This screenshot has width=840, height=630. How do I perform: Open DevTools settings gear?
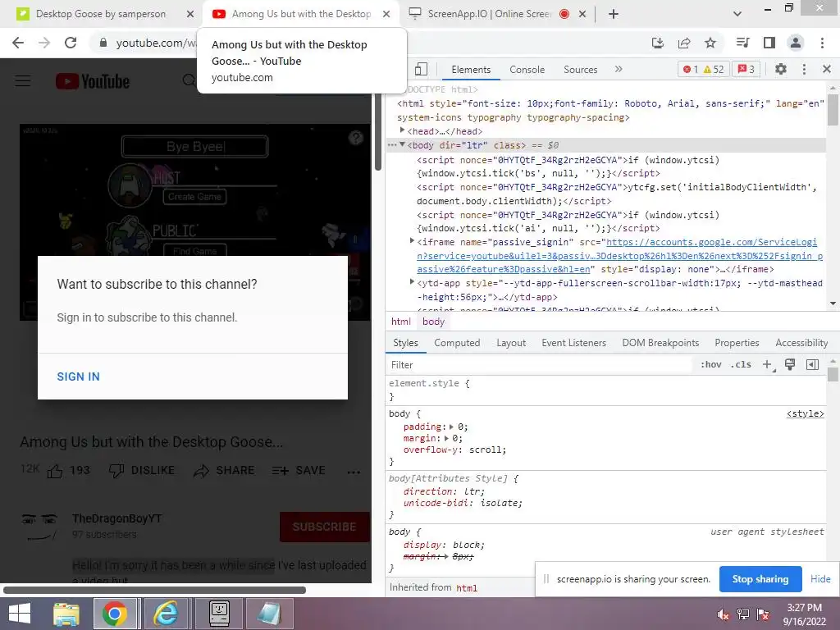click(781, 69)
